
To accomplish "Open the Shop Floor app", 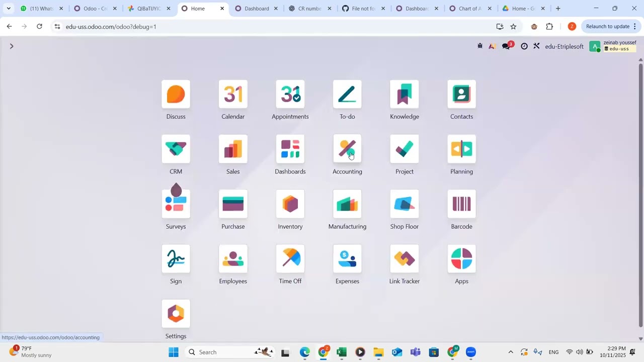I will point(405,204).
